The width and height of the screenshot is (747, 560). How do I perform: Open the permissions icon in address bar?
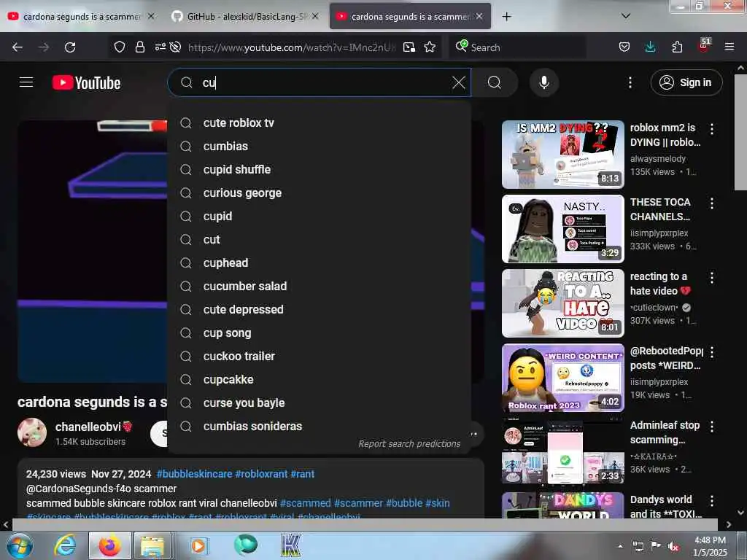[x=160, y=47]
